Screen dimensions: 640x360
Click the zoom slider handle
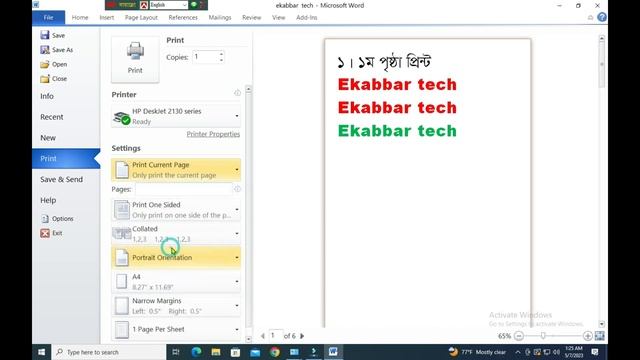[543, 336]
